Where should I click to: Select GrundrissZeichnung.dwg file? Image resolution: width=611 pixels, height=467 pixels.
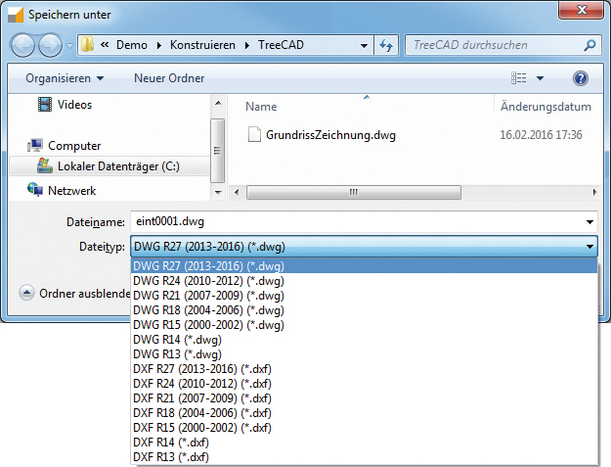[x=330, y=135]
